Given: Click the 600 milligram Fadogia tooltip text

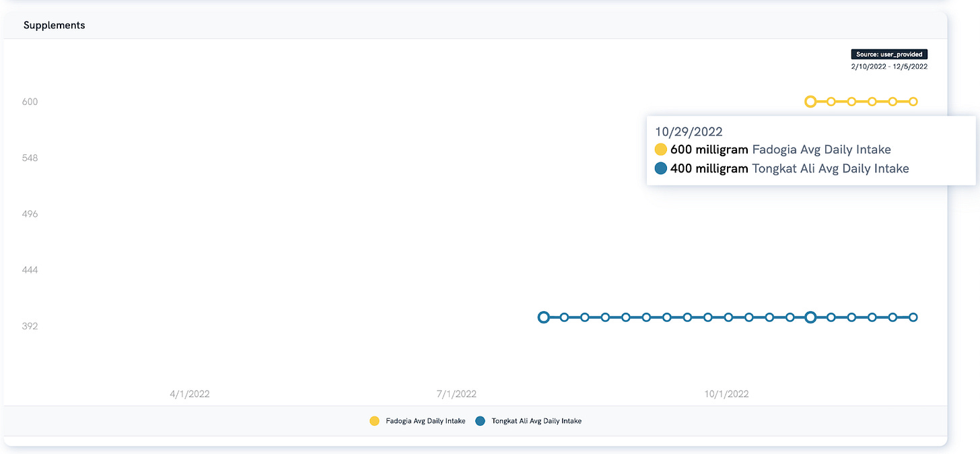Looking at the screenshot, I should pos(780,150).
